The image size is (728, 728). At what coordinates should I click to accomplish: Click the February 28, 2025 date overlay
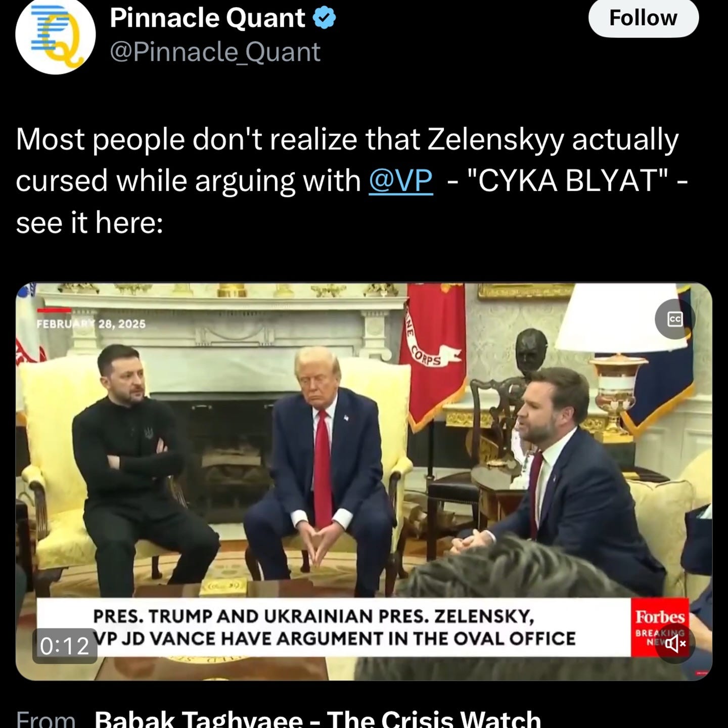91,324
